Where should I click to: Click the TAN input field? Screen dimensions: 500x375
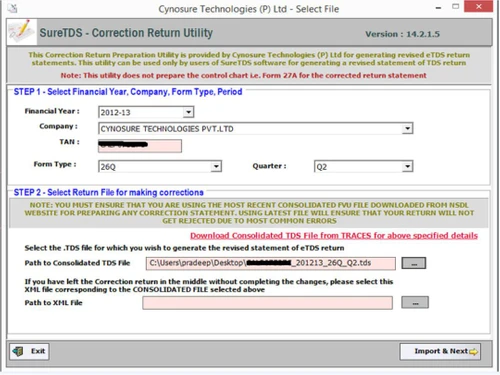(140, 146)
